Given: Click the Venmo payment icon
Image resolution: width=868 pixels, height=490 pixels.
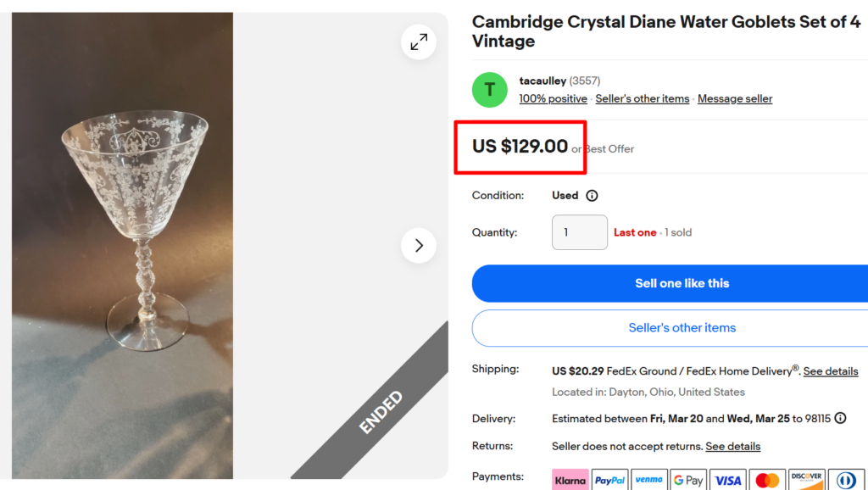Looking at the screenshot, I should click(648, 479).
